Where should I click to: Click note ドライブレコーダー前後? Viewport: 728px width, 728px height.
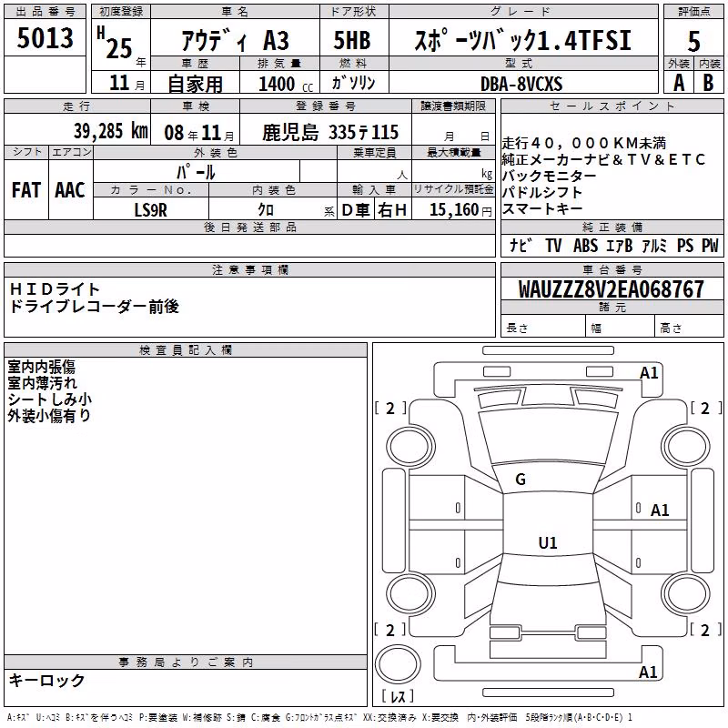click(x=95, y=306)
